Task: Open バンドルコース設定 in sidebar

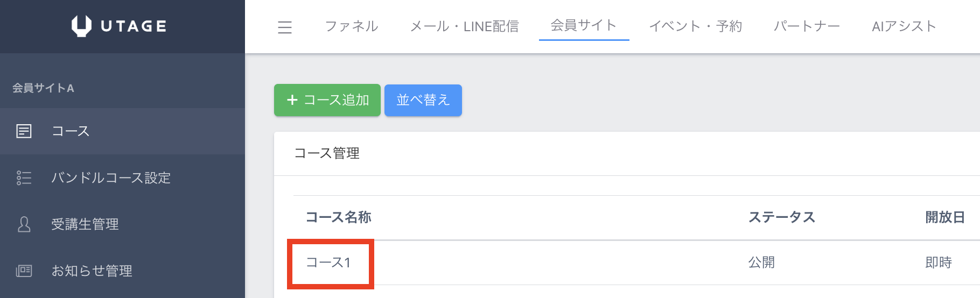Action: 111,178
